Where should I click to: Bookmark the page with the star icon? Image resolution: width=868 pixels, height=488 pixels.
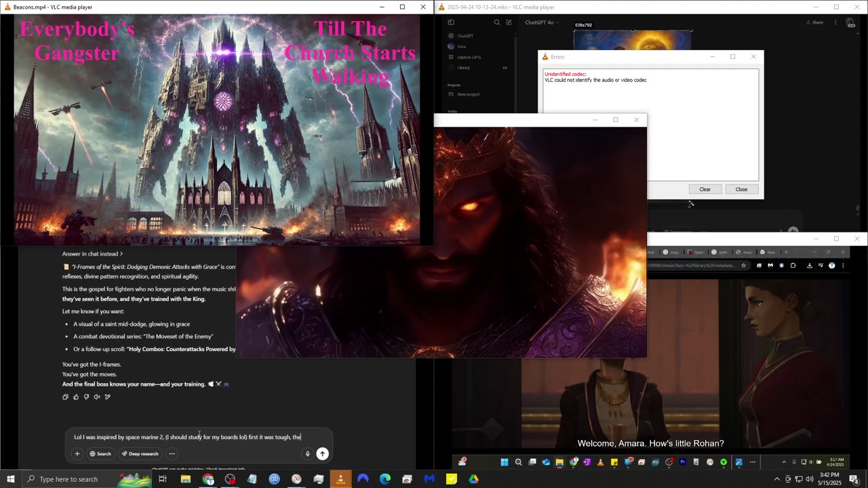[x=743, y=266]
